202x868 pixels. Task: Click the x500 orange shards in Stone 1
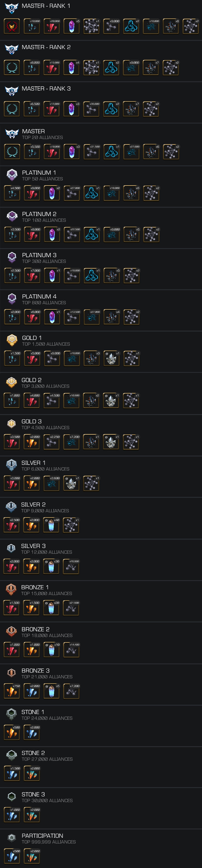click(x=12, y=733)
